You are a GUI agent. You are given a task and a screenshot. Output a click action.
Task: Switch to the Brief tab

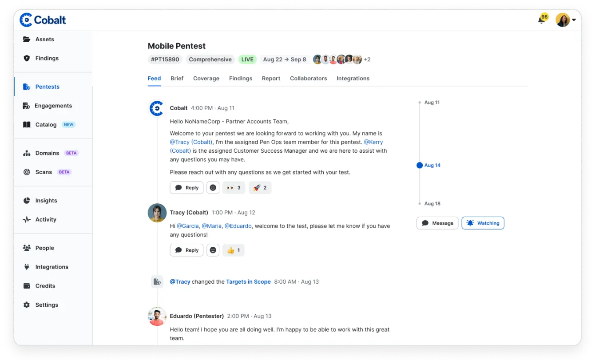[177, 79]
